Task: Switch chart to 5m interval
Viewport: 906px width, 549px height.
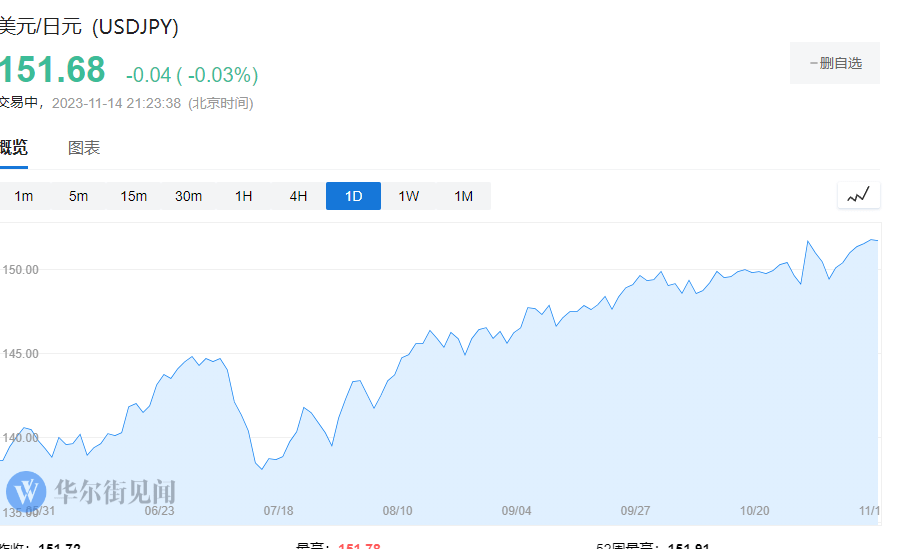Action: point(78,196)
